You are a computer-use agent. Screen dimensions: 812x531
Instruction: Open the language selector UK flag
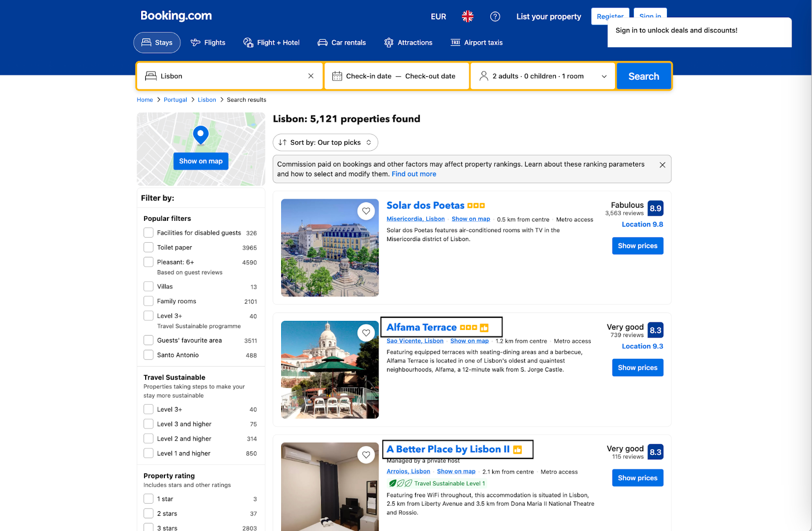point(467,17)
